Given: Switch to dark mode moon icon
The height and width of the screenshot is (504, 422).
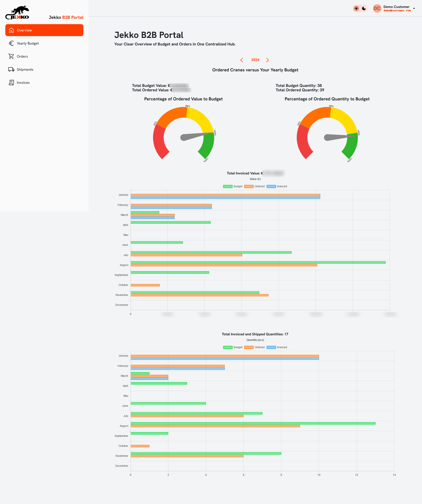Looking at the screenshot, I should tap(364, 8).
